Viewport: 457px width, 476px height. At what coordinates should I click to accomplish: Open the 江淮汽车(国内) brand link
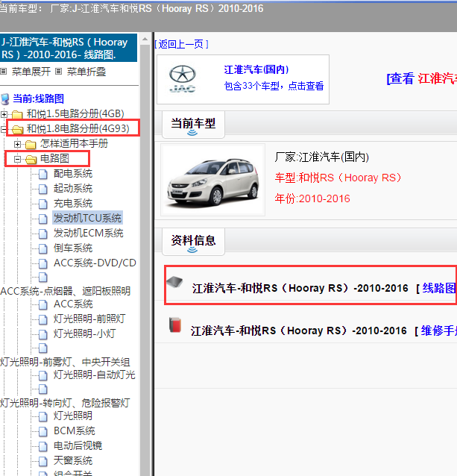click(x=256, y=69)
